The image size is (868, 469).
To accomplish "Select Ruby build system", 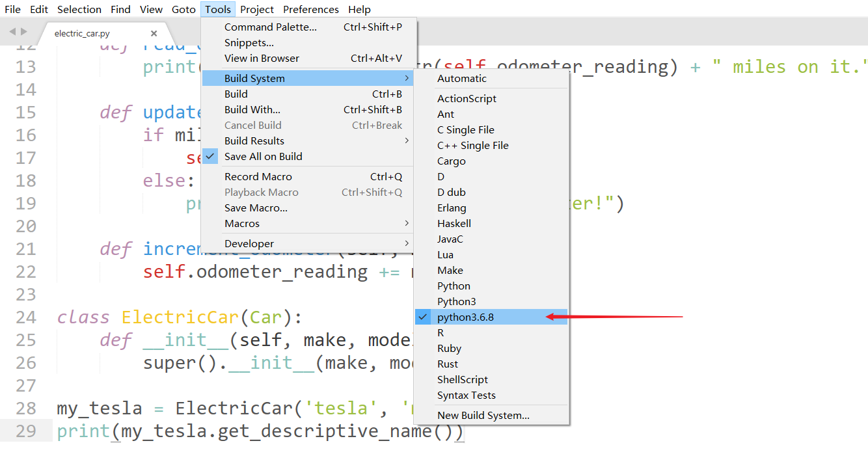I will click(491, 348).
